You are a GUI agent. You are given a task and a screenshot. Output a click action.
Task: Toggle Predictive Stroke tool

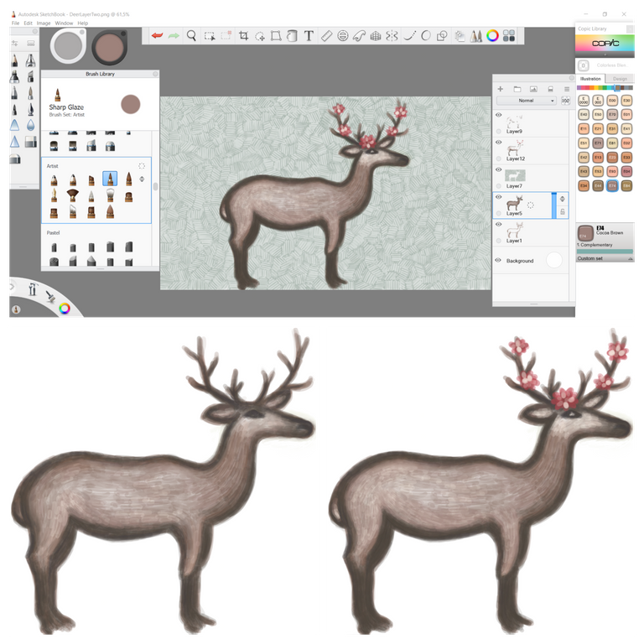point(426,36)
